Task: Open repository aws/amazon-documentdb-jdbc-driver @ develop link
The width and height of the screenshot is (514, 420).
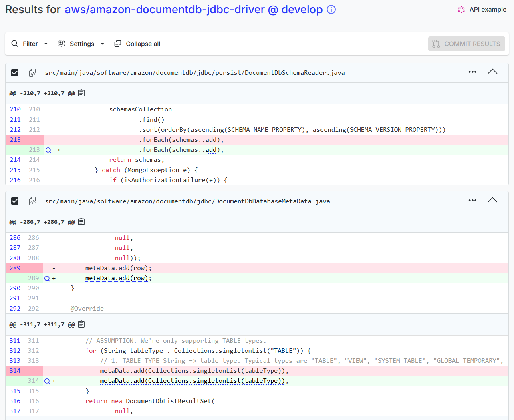Action: coord(194,10)
